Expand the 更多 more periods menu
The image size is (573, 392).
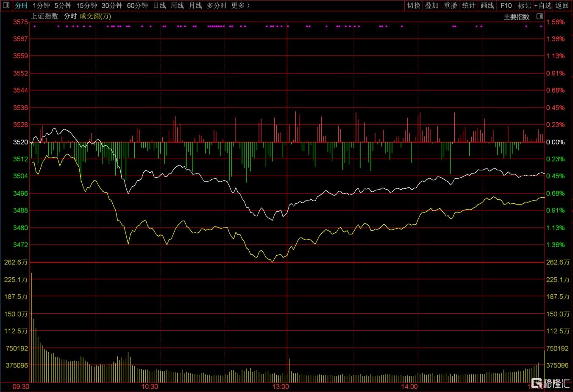240,6
